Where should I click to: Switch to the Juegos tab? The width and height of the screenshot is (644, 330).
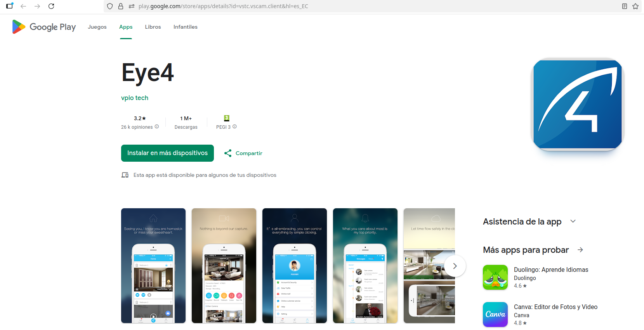[97, 27]
